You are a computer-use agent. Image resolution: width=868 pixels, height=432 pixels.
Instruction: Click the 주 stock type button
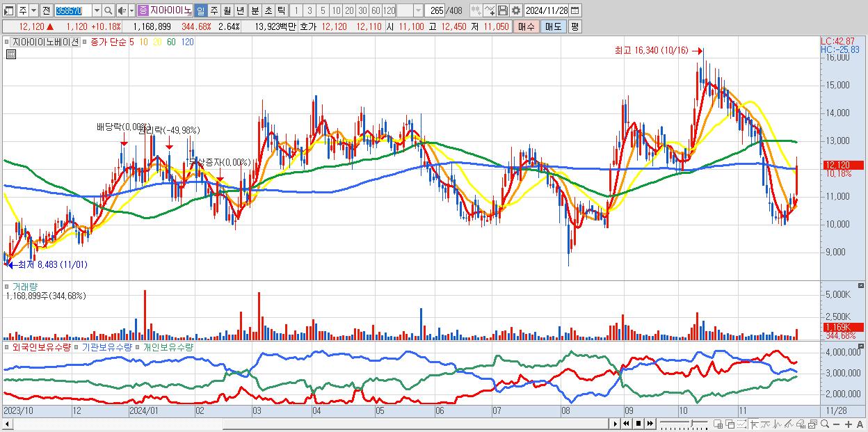click(x=23, y=10)
